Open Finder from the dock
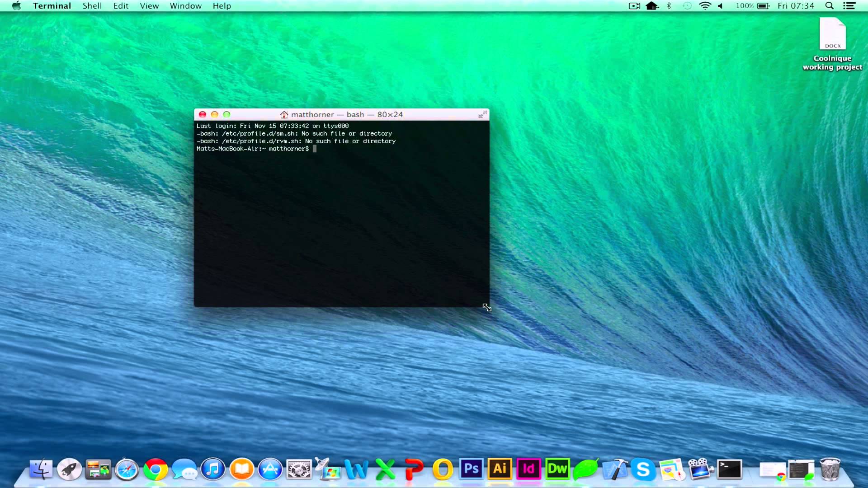This screenshot has height=488, width=868. coord(41,470)
